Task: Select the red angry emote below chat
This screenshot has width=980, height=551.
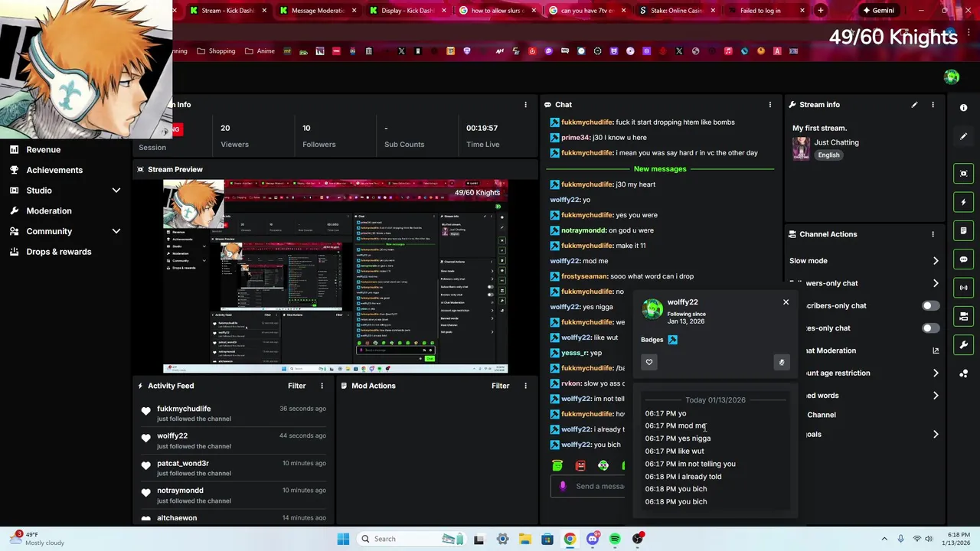Action: [580, 465]
